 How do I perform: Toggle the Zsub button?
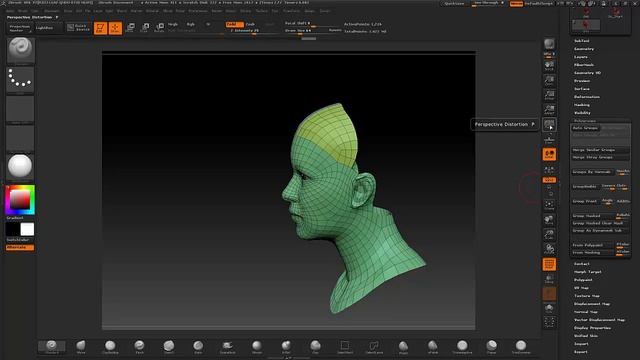click(x=251, y=24)
